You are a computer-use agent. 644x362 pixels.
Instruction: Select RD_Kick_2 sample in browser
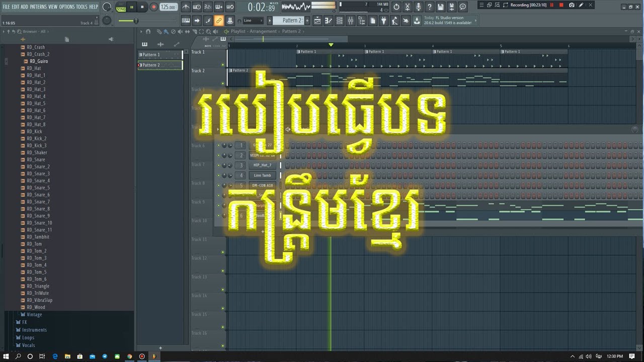[36, 139]
